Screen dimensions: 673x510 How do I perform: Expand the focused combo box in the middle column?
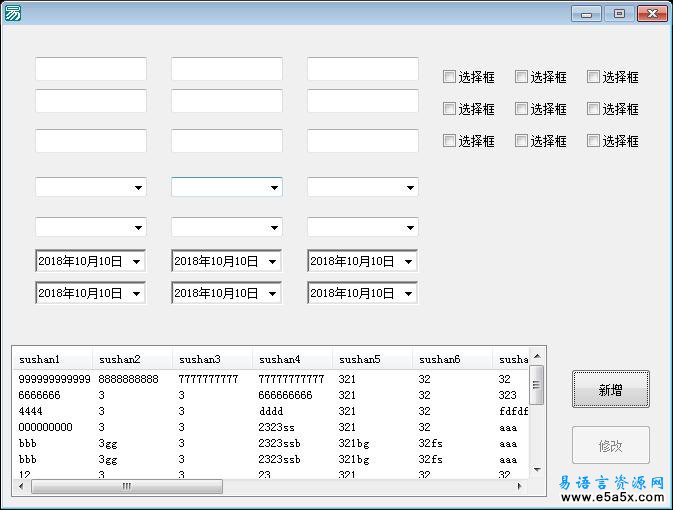pos(274,187)
